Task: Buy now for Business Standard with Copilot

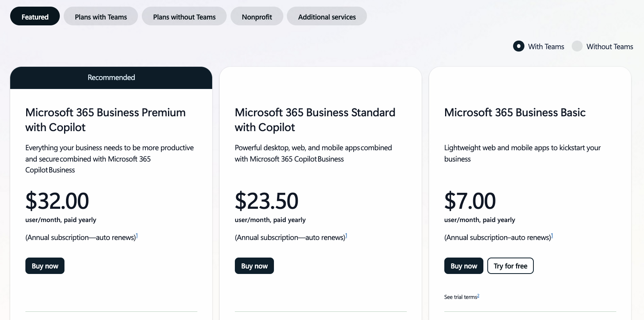Action: click(x=254, y=266)
